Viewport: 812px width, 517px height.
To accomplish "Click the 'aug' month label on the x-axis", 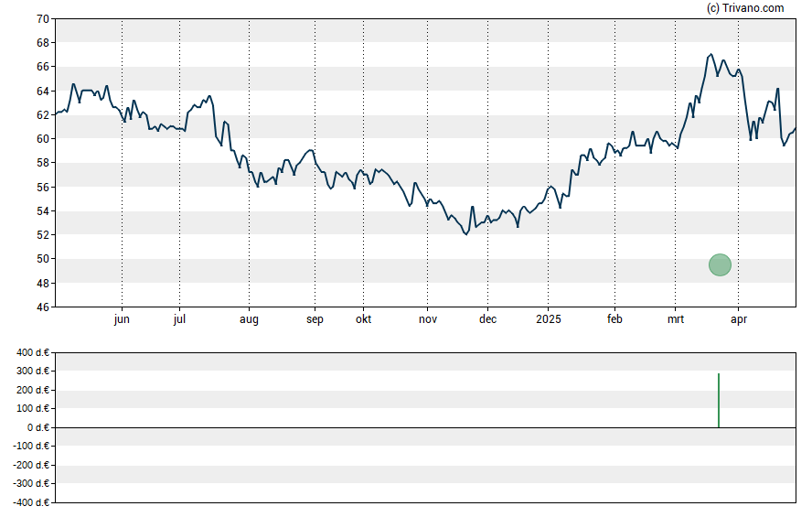I will point(249,319).
